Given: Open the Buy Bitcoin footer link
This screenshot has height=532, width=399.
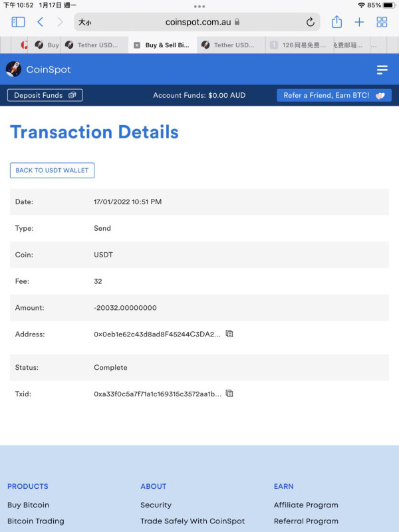Looking at the screenshot, I should (28, 505).
